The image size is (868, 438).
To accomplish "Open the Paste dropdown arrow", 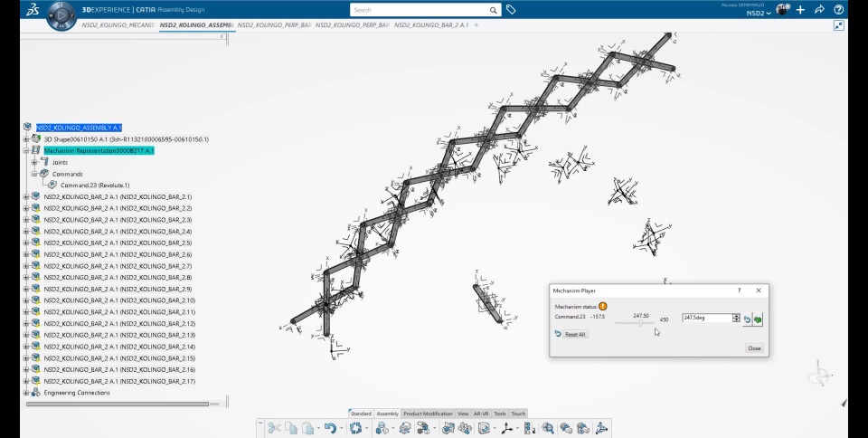I will point(318,429).
